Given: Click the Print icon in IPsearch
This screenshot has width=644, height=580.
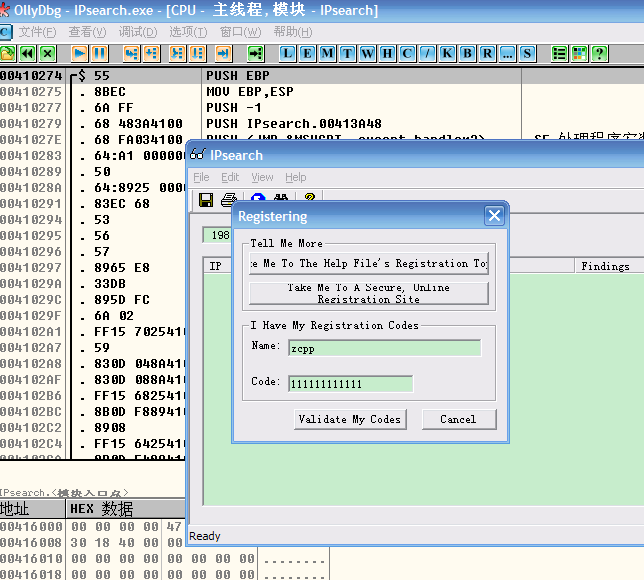Looking at the screenshot, I should click(x=228, y=200).
